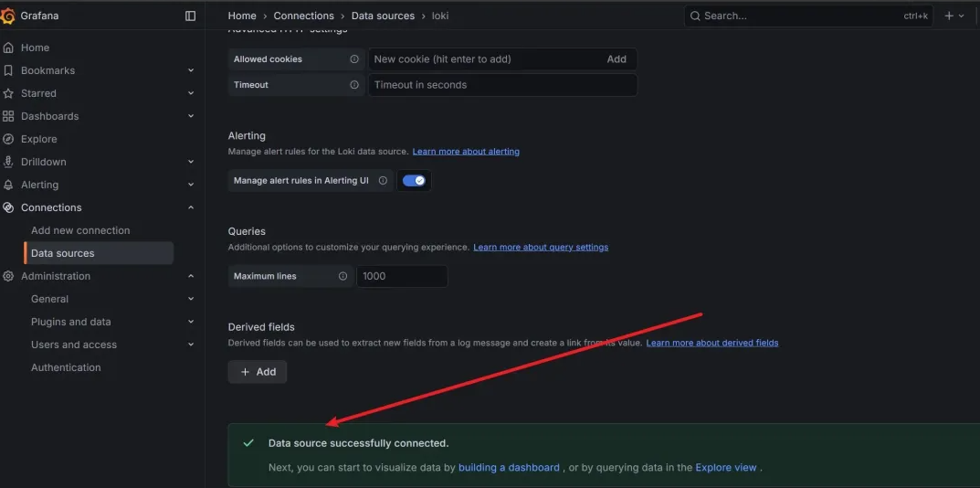Show info tooltip for Timeout

[x=354, y=85]
